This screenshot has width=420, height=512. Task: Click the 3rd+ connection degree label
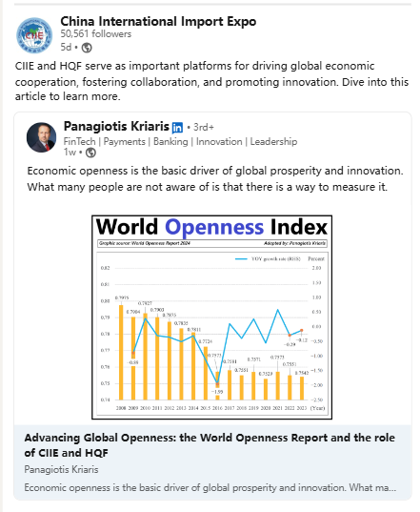coord(204,127)
